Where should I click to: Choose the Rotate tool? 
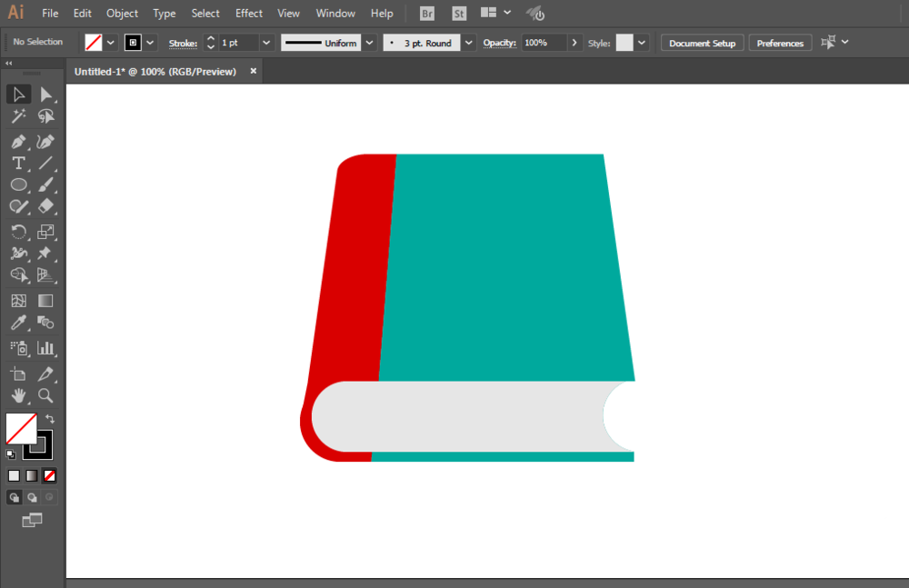18,232
